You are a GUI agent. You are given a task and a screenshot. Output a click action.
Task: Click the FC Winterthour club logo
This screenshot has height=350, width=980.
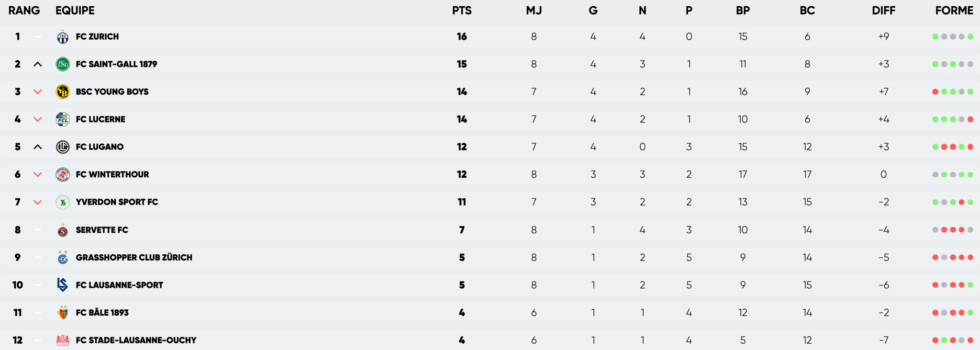(x=63, y=175)
